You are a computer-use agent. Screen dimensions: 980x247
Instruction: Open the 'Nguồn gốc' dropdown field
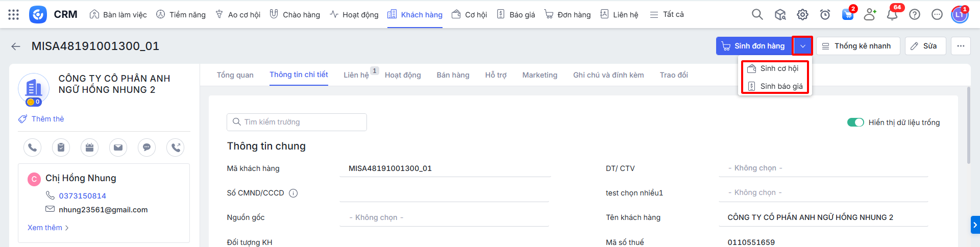tap(444, 217)
